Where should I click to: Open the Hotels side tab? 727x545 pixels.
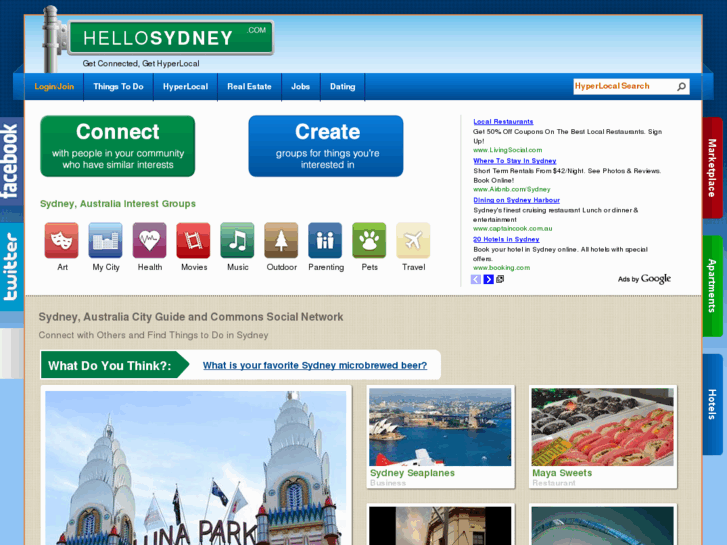[713, 404]
